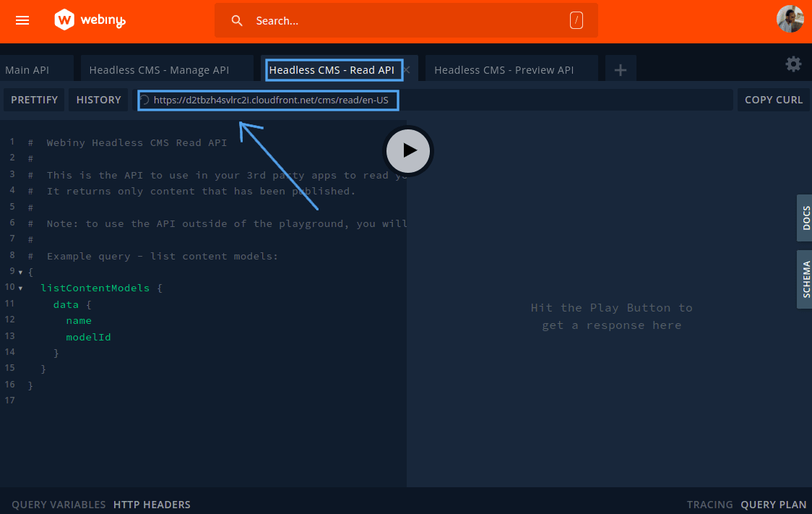Toggle the HTTP HEADERS panel
This screenshot has height=514, width=812.
point(152,504)
